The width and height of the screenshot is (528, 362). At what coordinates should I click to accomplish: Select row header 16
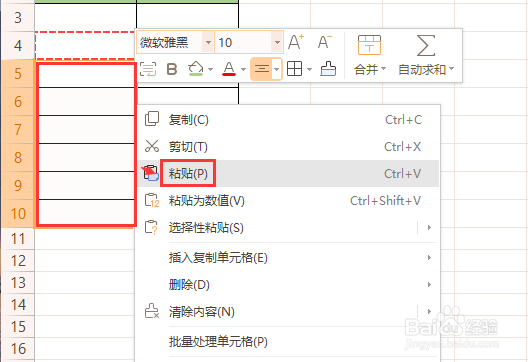(18, 349)
